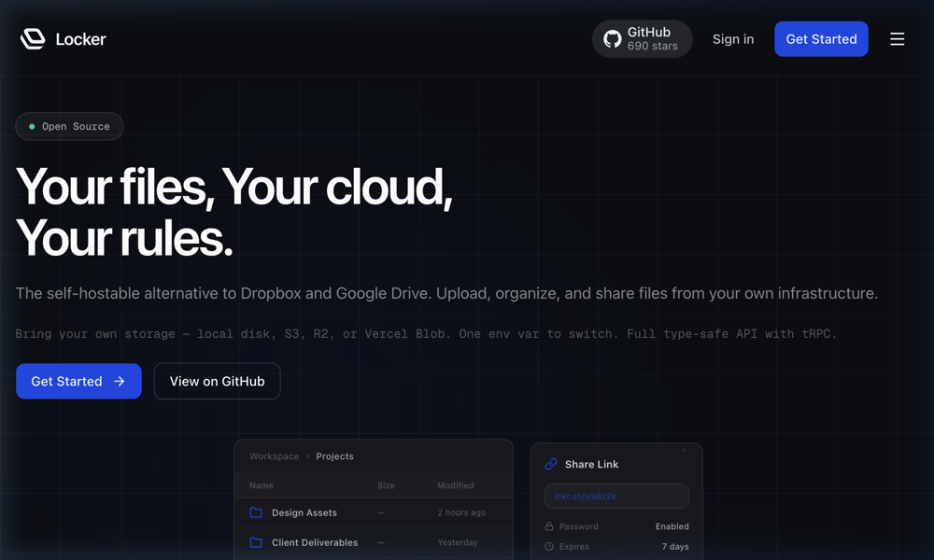Select Workspace in the breadcrumb
The height and width of the screenshot is (560, 934).
click(274, 456)
